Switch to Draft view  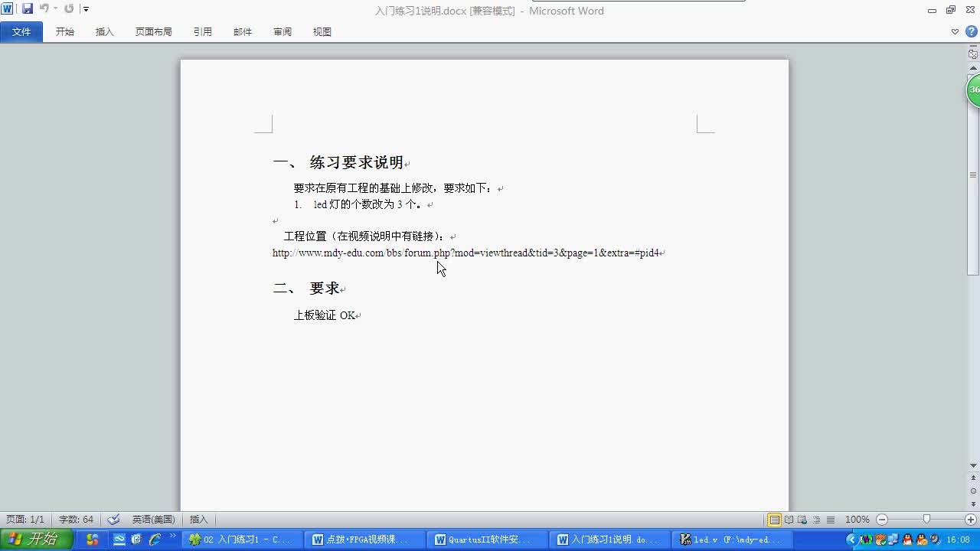tap(830, 520)
